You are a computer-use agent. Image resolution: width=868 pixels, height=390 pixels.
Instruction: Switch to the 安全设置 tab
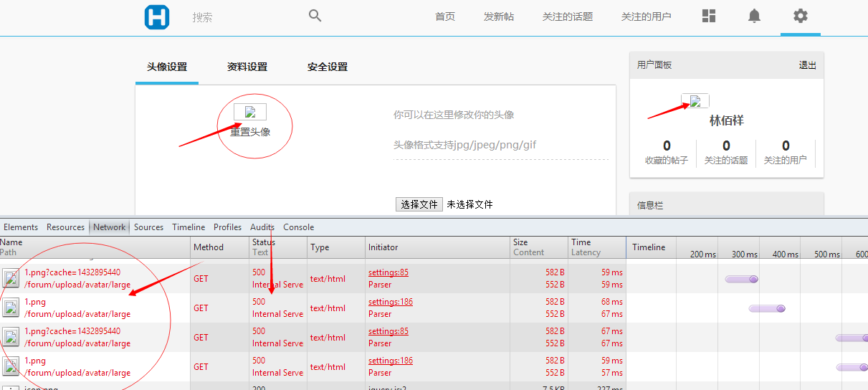(328, 67)
